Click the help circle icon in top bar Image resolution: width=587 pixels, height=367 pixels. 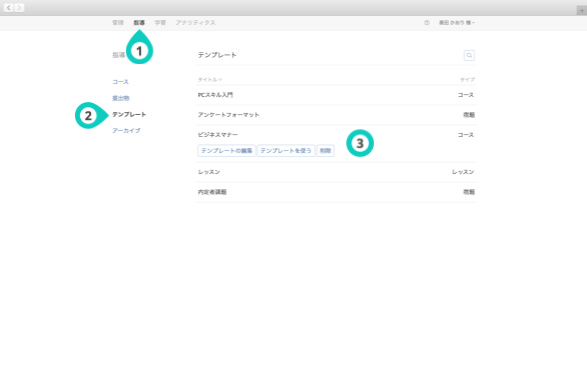[427, 23]
